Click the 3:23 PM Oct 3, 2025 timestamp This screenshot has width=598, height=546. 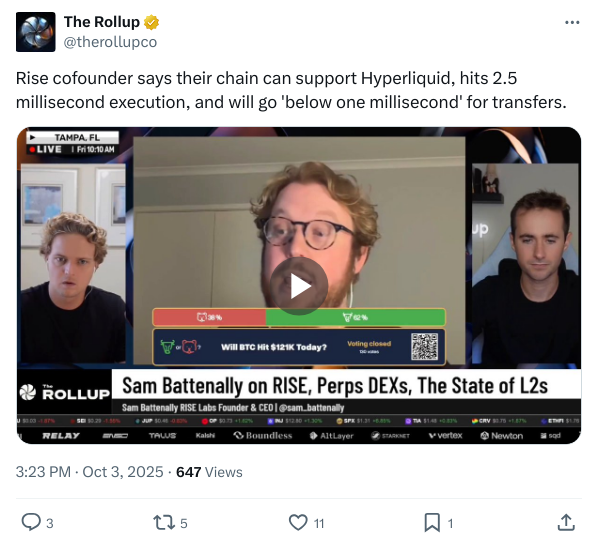pyautogui.click(x=89, y=472)
